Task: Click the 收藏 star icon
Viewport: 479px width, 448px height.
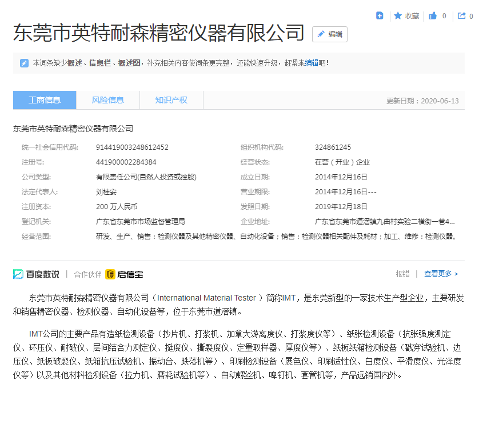Action: tap(398, 16)
